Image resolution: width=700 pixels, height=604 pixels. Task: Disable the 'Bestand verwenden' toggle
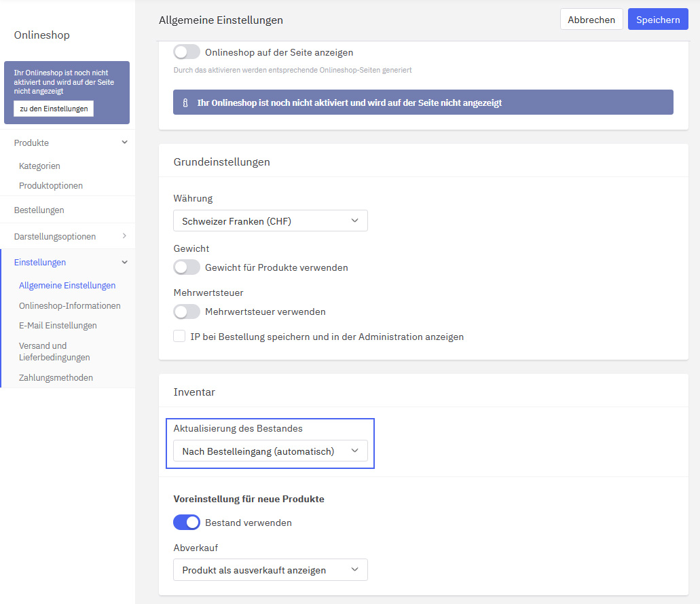click(x=187, y=523)
